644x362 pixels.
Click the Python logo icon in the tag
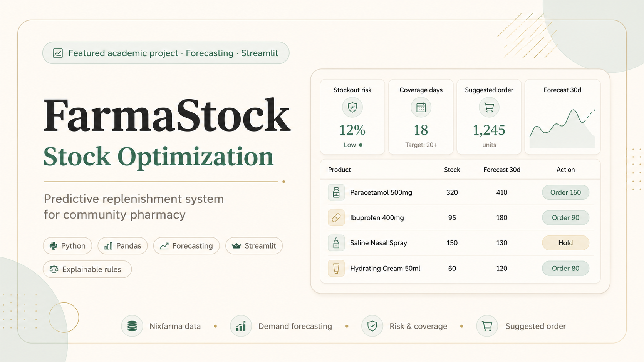(54, 246)
